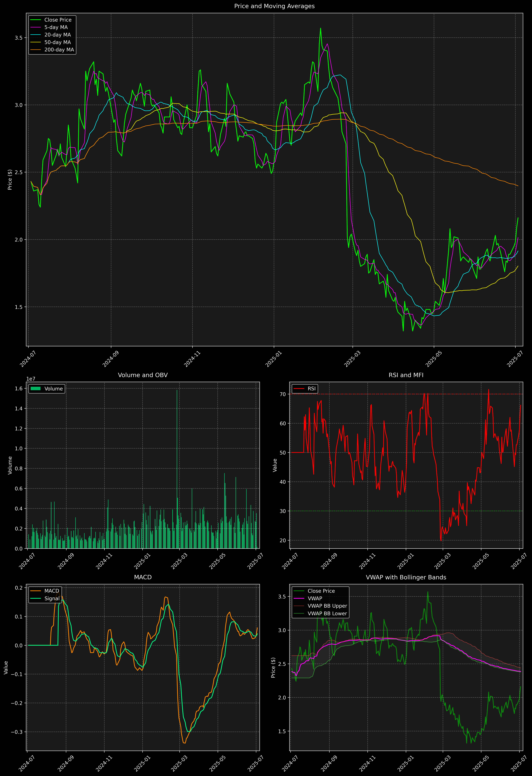Click the 'Price ($)' axis label of the VWAP chart
This screenshot has width=532, height=776.
tap(273, 667)
